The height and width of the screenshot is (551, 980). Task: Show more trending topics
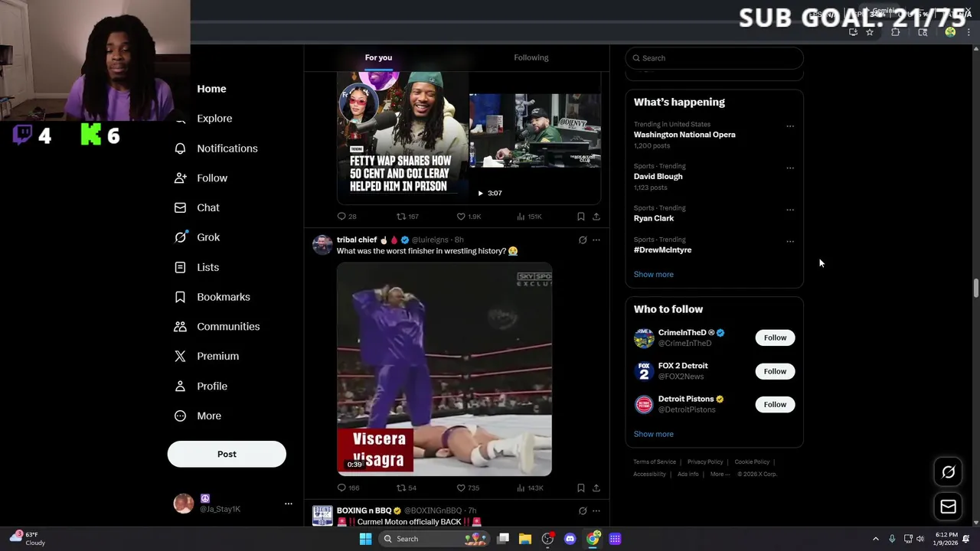[654, 274]
